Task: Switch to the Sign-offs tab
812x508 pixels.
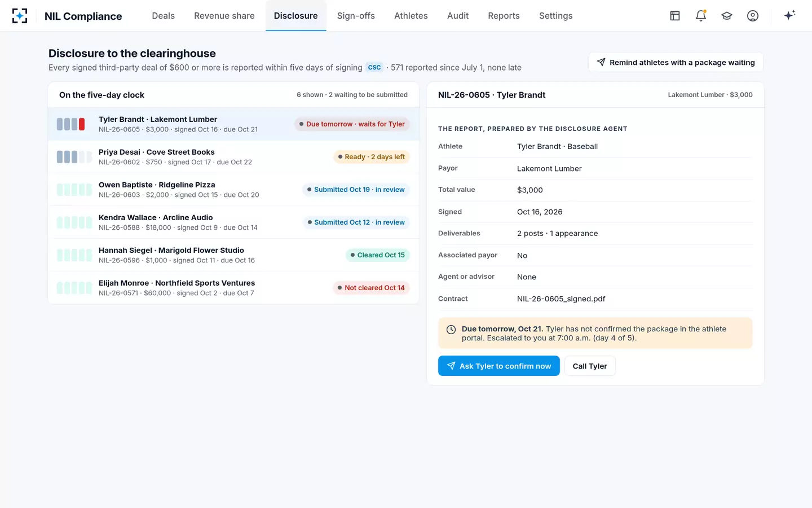Action: tap(356, 16)
